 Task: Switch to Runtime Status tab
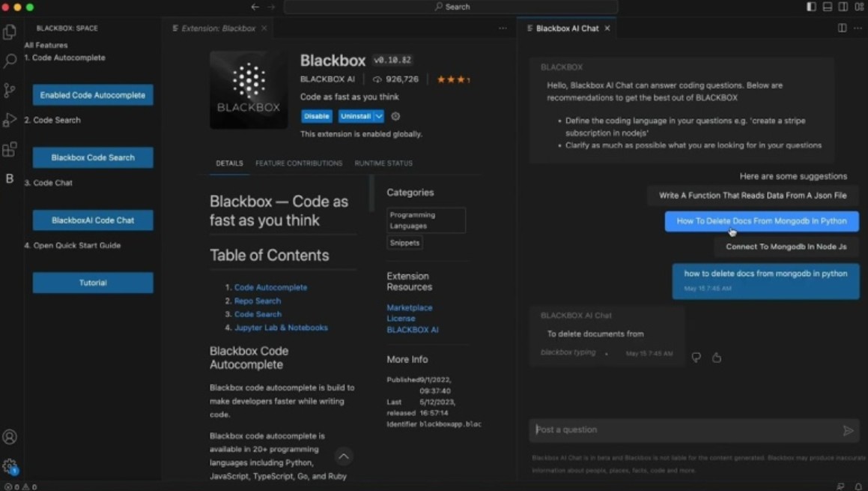pyautogui.click(x=383, y=163)
